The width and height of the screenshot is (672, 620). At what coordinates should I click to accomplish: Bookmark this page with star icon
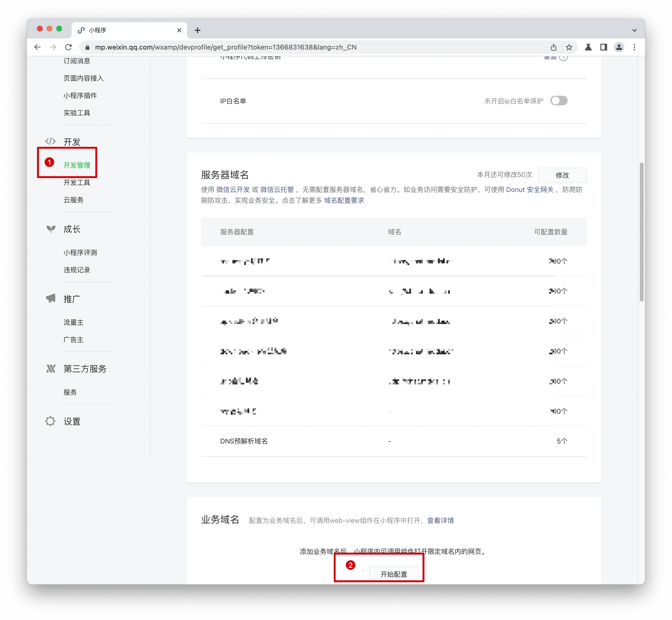pyautogui.click(x=569, y=47)
